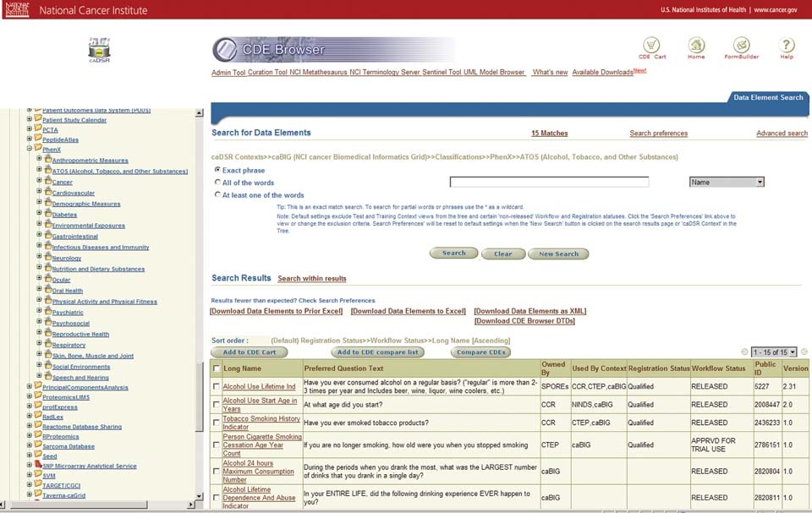Screen dimensions: 812x513
Task: Expand the Environmental Exposures node
Action: click(40, 224)
